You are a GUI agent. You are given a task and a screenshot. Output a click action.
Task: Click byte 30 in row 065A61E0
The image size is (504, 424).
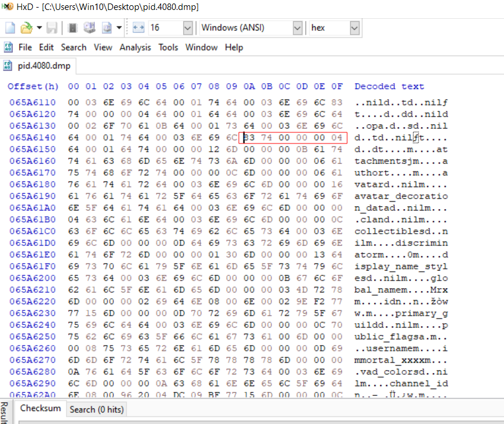click(x=231, y=255)
